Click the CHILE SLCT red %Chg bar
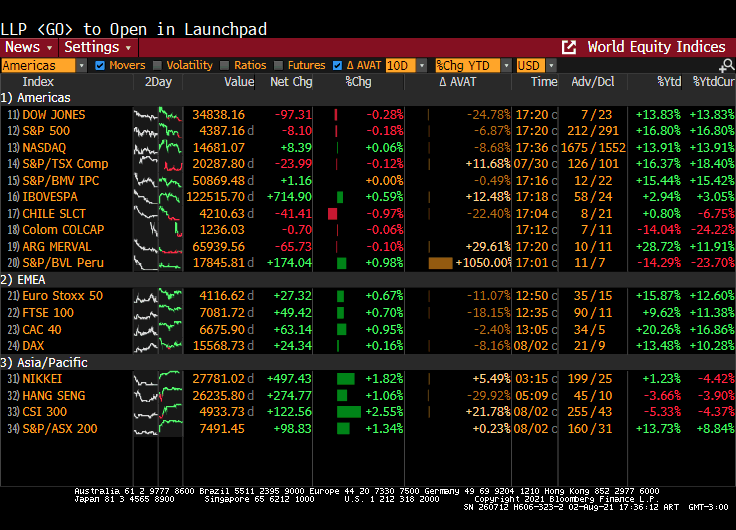This screenshot has height=530, width=736. pyautogui.click(x=332, y=214)
